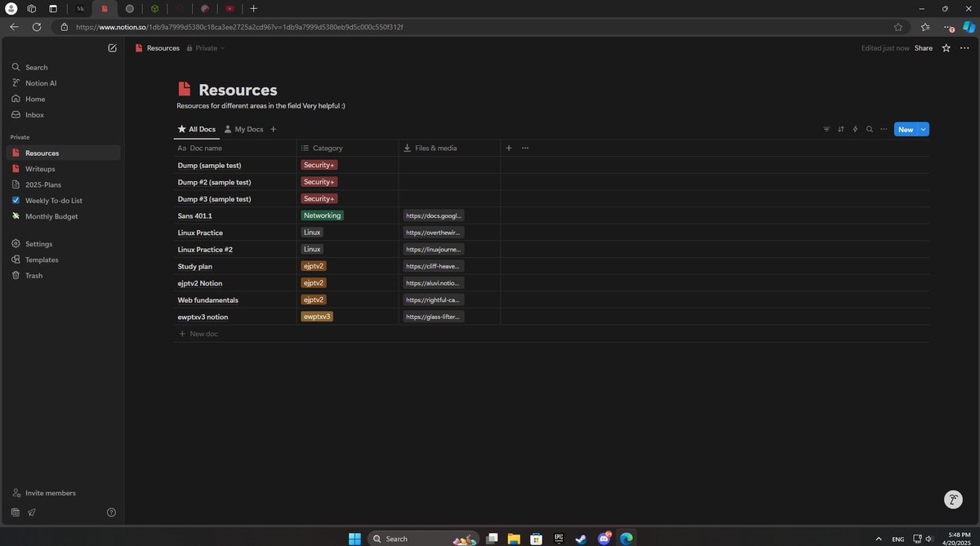This screenshot has width=980, height=546.
Task: Open the Inbox in sidebar
Action: click(x=64, y=115)
